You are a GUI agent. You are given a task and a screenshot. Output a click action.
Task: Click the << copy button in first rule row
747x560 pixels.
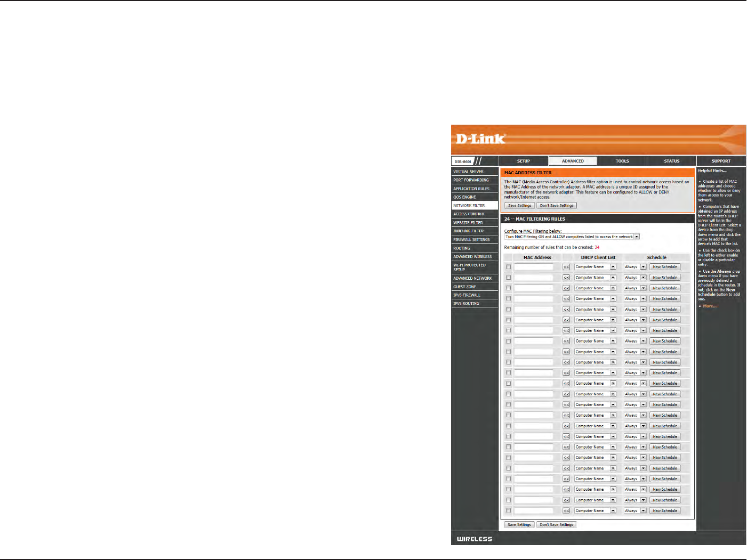point(566,267)
